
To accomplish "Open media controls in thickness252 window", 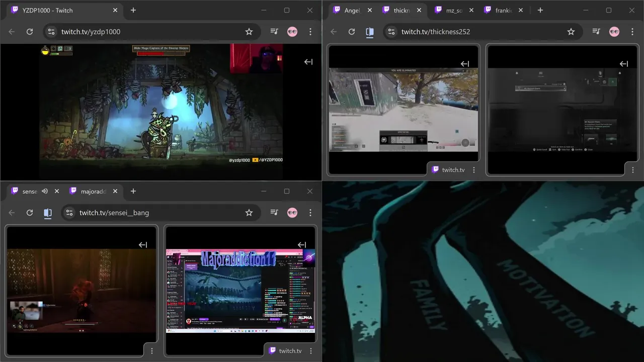I will click(596, 32).
